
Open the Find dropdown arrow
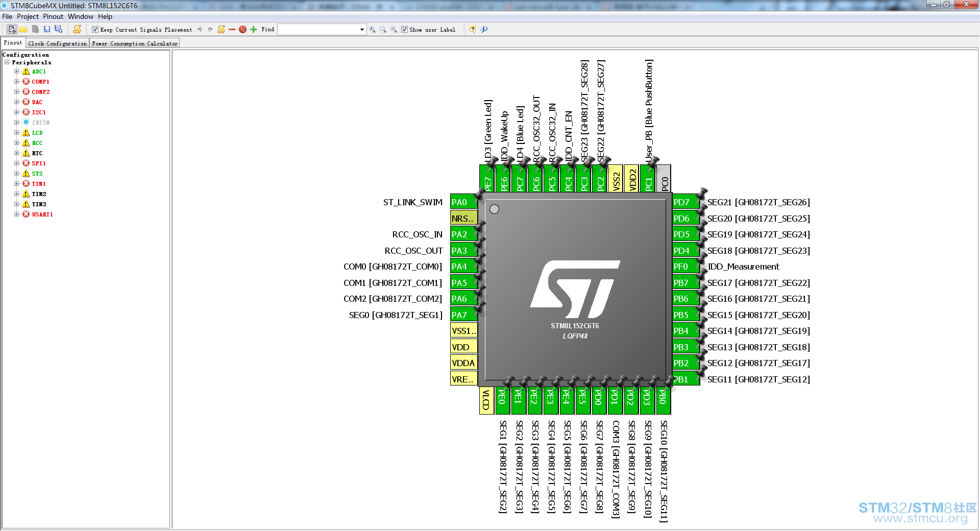[362, 30]
